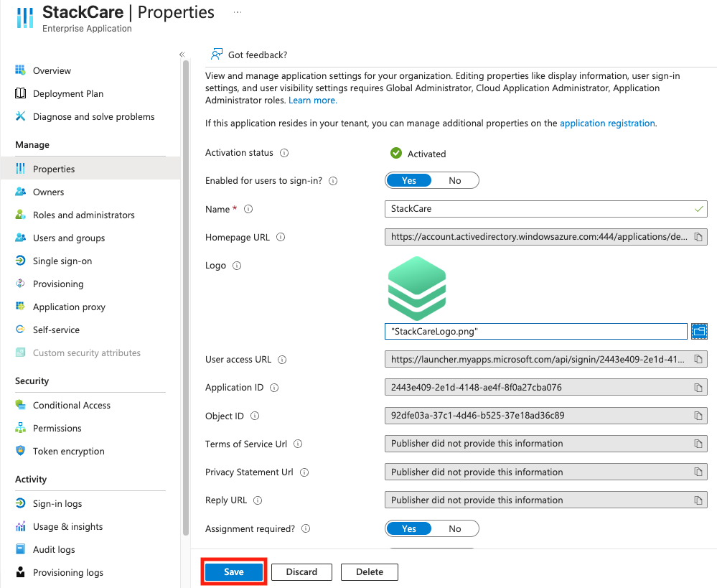Show info tooltip next to Logo
Viewport: 717px width, 588px height.
pyautogui.click(x=237, y=266)
